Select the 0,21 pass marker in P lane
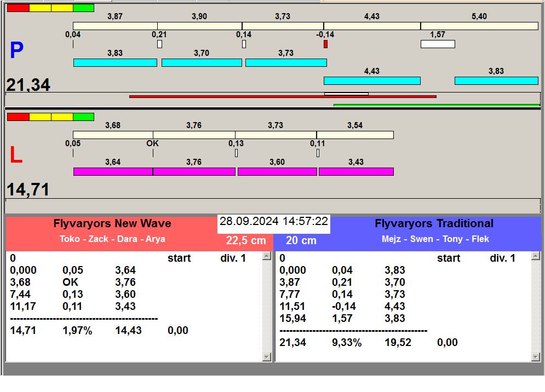 [x=159, y=44]
